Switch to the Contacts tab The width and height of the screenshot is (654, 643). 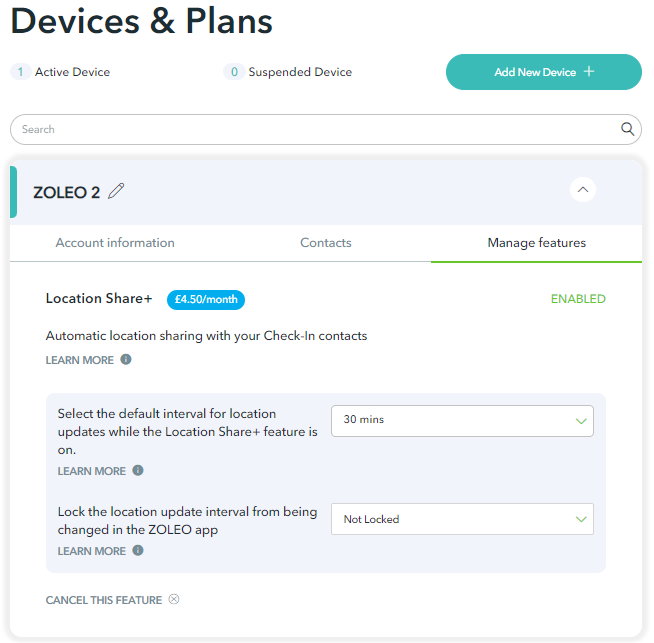[x=326, y=243]
